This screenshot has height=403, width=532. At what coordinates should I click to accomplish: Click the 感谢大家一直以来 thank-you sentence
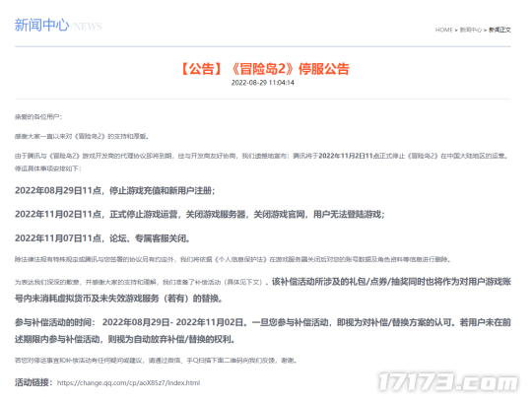point(82,136)
